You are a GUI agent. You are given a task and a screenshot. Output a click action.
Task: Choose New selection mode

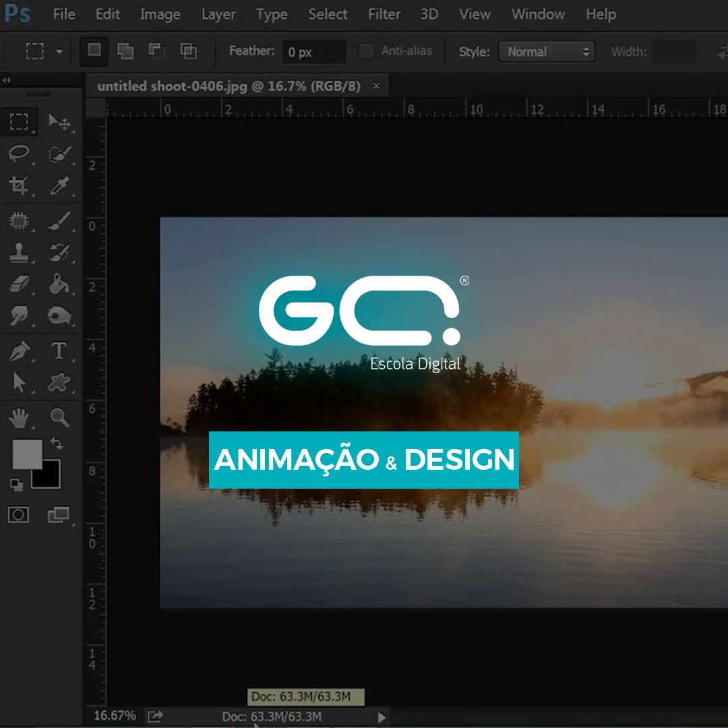[94, 51]
